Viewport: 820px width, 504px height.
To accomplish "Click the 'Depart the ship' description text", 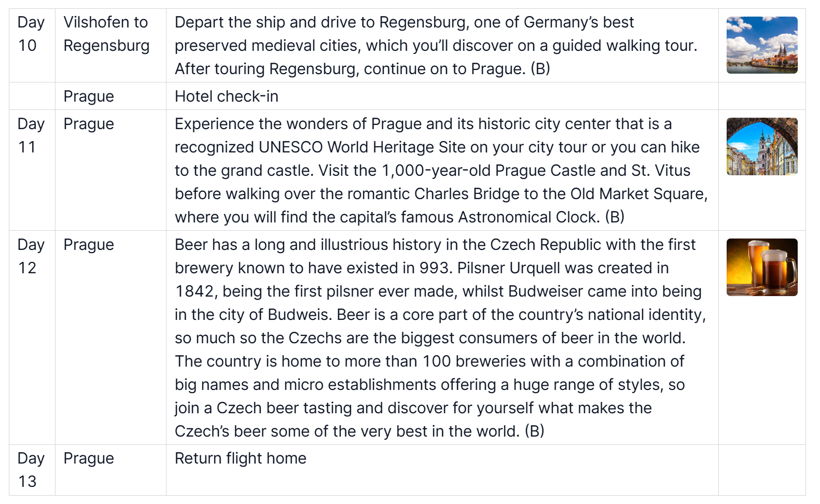I will coord(230,22).
